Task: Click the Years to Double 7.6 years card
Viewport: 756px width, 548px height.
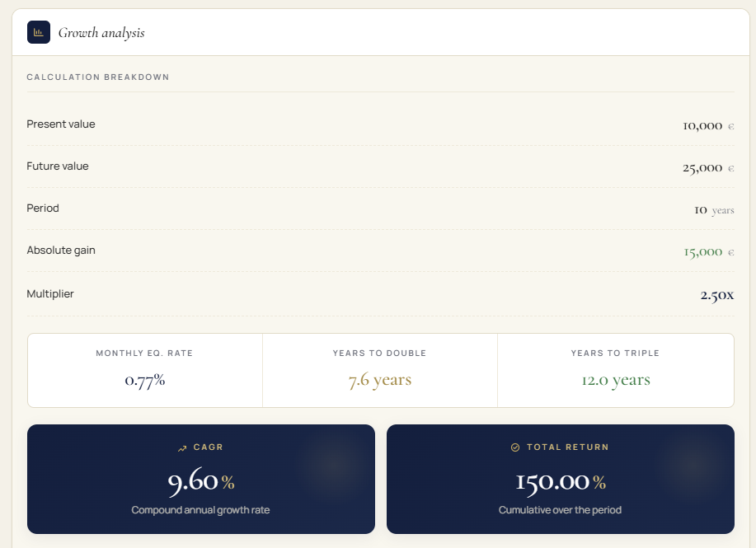Action: click(380, 370)
